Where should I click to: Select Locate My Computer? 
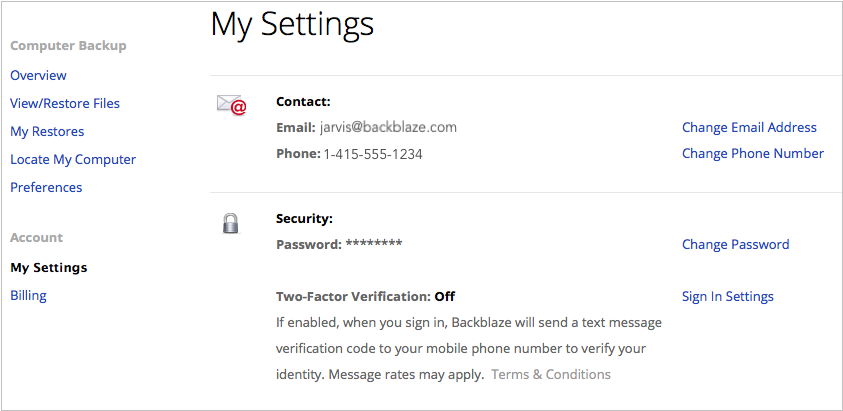tap(73, 159)
